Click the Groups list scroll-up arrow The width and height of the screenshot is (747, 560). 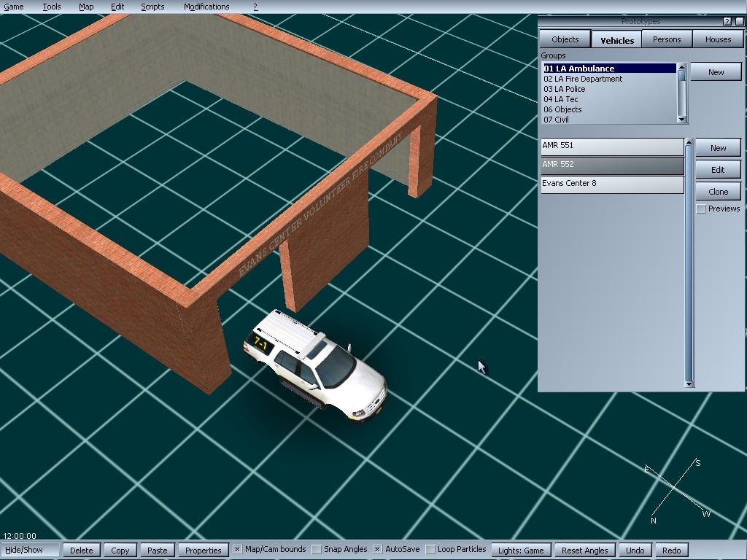pyautogui.click(x=682, y=67)
